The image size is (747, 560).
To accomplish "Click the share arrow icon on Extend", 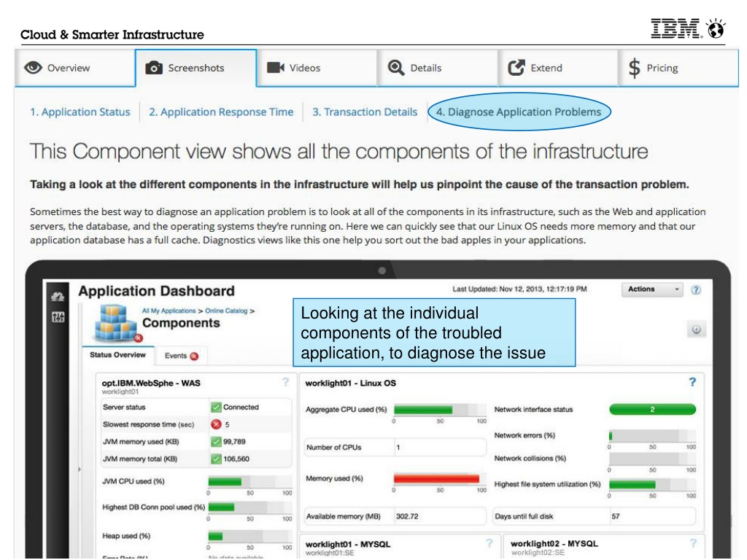I will [x=516, y=68].
